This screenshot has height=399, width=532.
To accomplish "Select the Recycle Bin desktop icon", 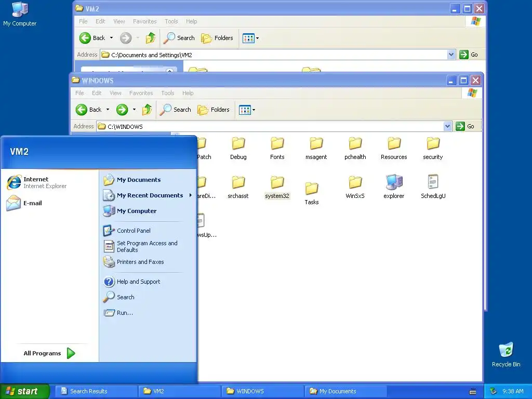I will click(506, 354).
